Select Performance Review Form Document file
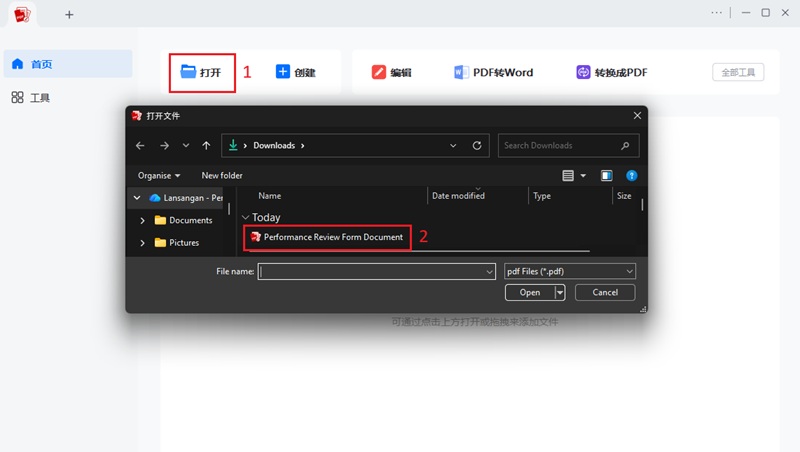The image size is (800, 452). pyautogui.click(x=327, y=237)
